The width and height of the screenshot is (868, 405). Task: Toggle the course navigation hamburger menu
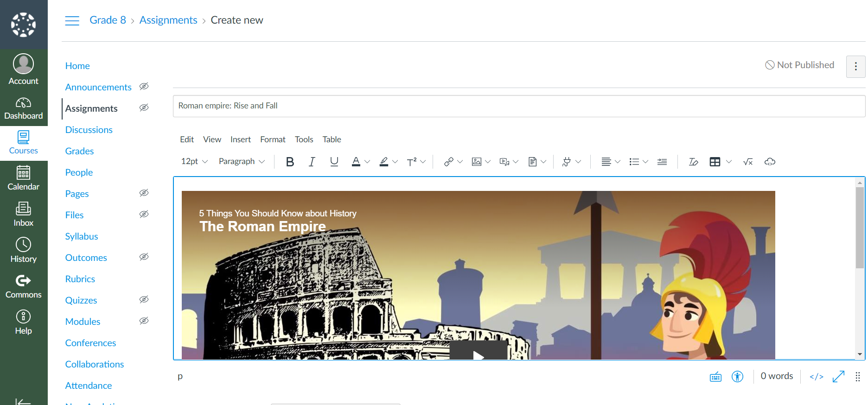pyautogui.click(x=72, y=20)
